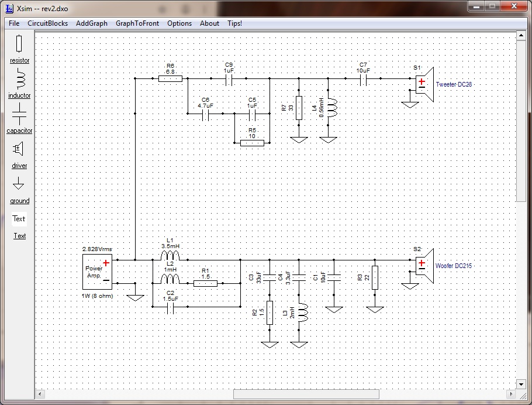Click capacitor C3 33uF symbol

(x=270, y=277)
